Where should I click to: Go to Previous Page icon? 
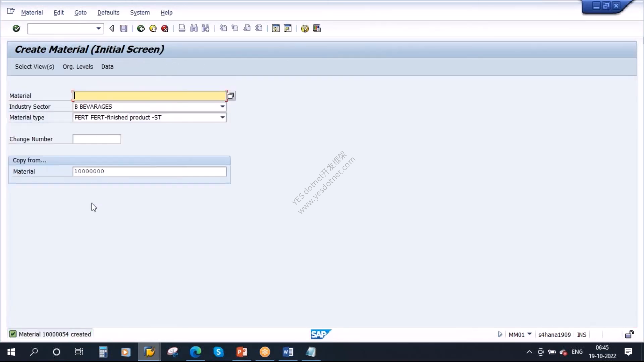235,28
